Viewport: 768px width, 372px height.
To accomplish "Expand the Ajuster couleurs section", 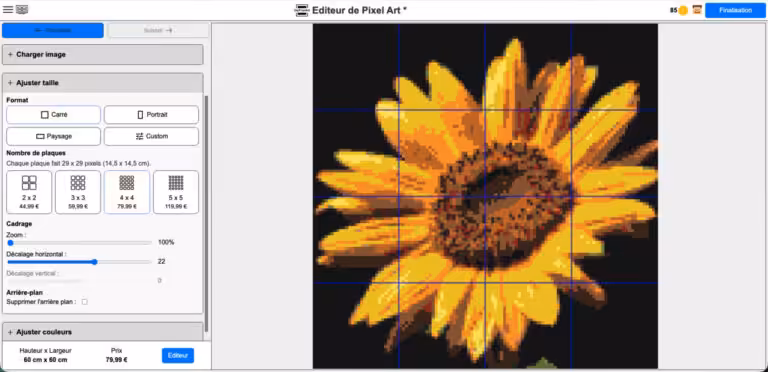I will 102,332.
